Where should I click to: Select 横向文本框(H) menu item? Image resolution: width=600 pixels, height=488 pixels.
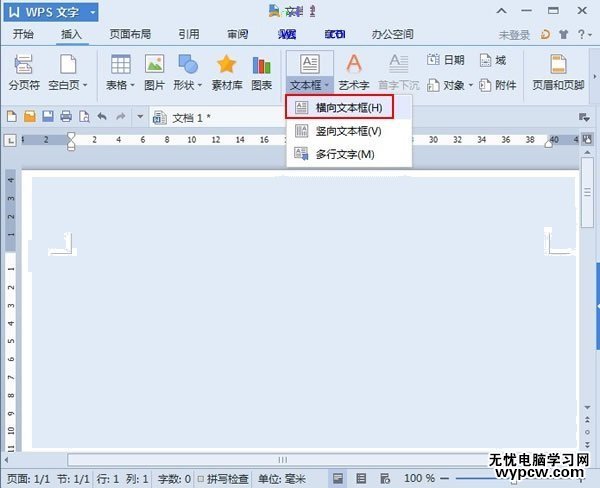349,108
